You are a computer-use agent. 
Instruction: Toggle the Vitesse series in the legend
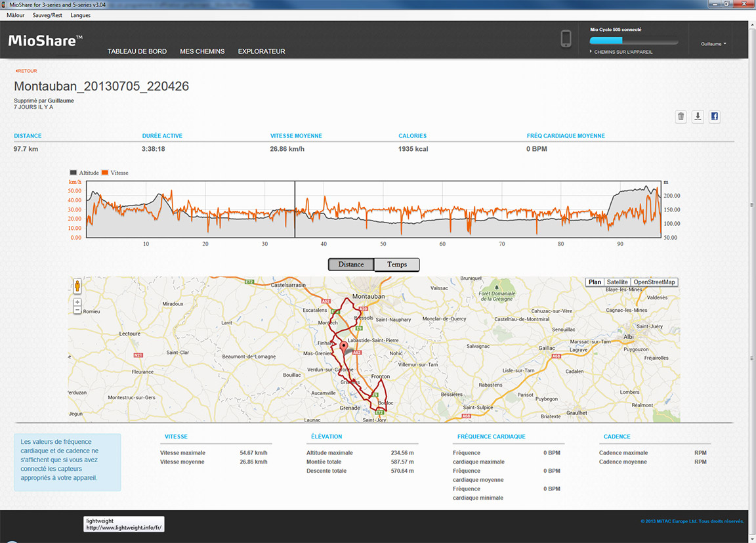(x=115, y=173)
